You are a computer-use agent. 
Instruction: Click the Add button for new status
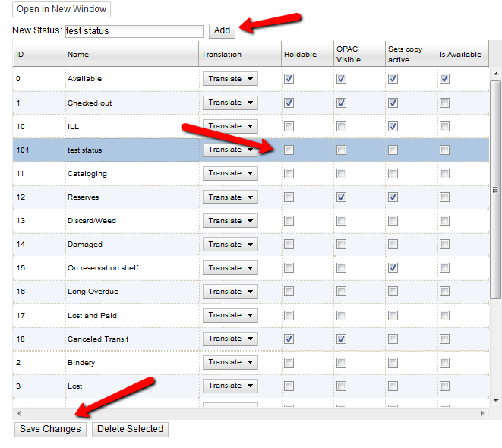coord(222,30)
